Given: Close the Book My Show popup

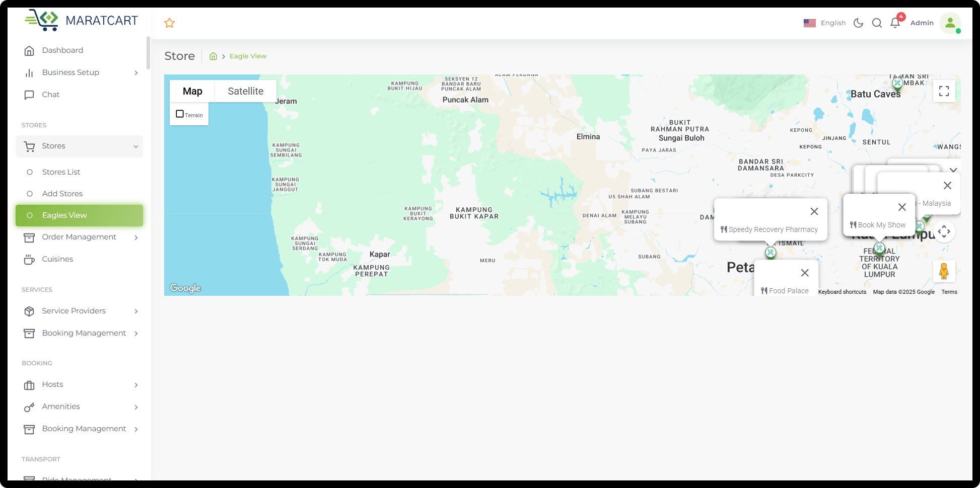Looking at the screenshot, I should pyautogui.click(x=902, y=207).
